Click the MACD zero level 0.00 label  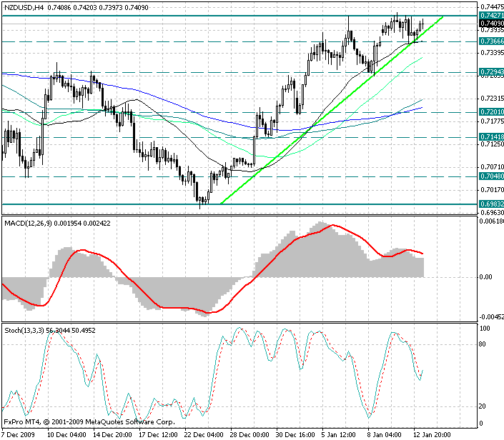tap(485, 277)
